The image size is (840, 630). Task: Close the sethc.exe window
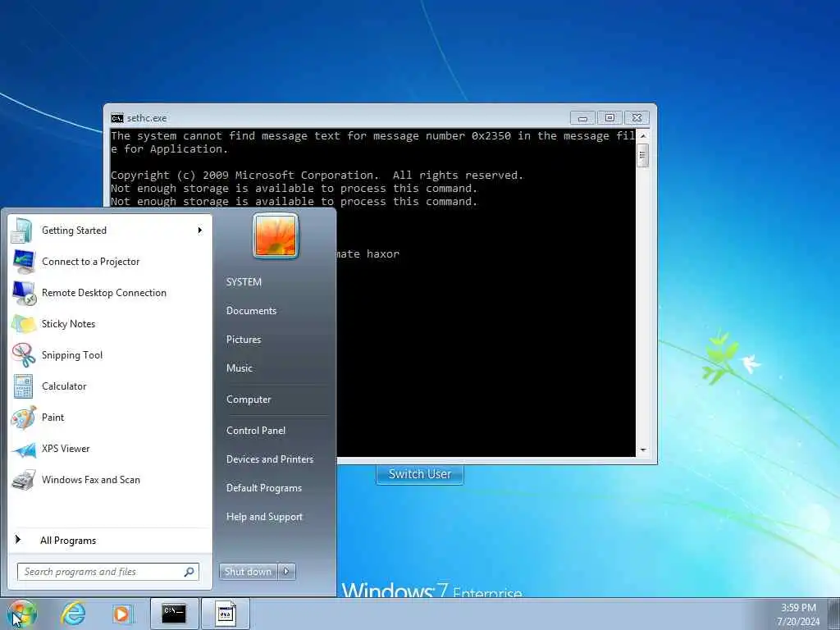(x=637, y=118)
